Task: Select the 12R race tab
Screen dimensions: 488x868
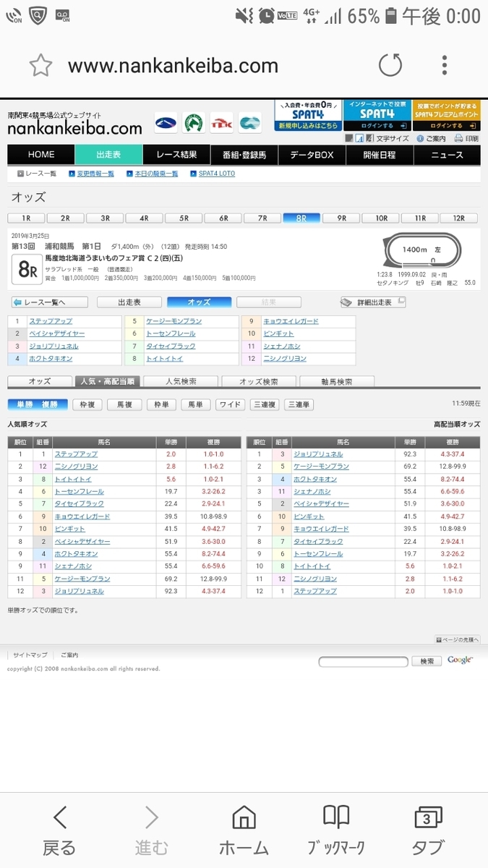Action: [x=459, y=218]
